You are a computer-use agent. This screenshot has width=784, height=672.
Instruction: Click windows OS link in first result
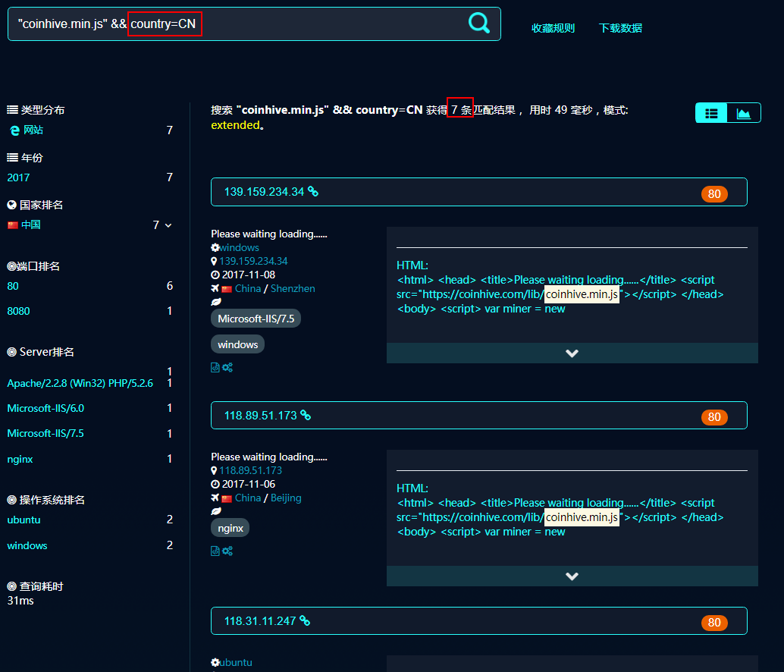pos(239,247)
